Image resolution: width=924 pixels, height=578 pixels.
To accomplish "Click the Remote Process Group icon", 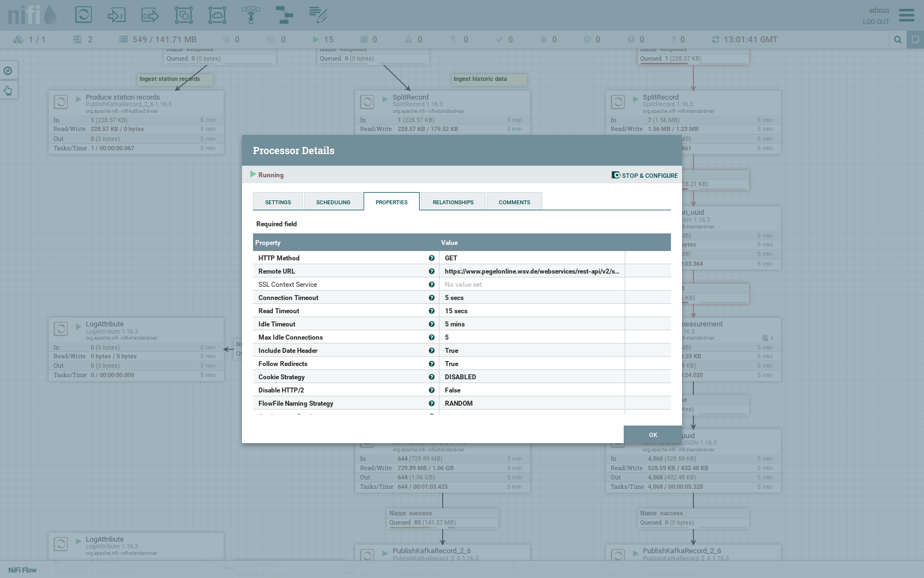I will 217,15.
